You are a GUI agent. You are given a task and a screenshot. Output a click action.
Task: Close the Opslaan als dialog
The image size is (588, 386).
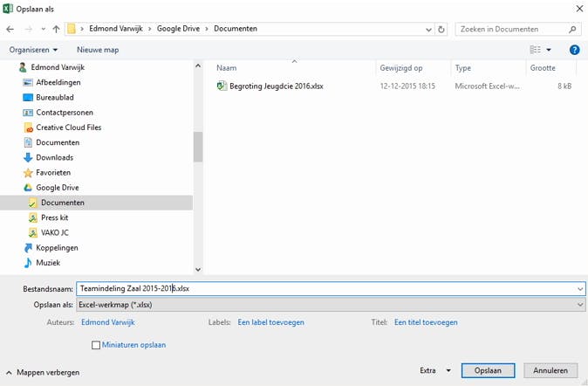[x=579, y=9]
